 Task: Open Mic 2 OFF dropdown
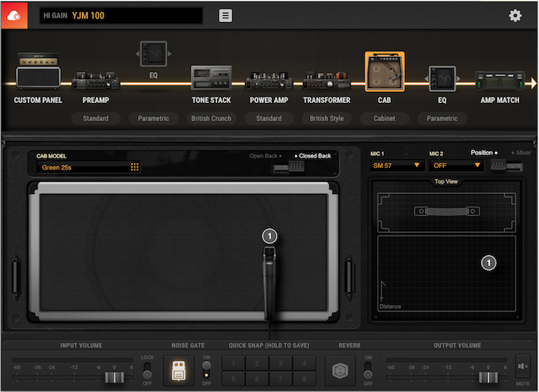pyautogui.click(x=457, y=166)
